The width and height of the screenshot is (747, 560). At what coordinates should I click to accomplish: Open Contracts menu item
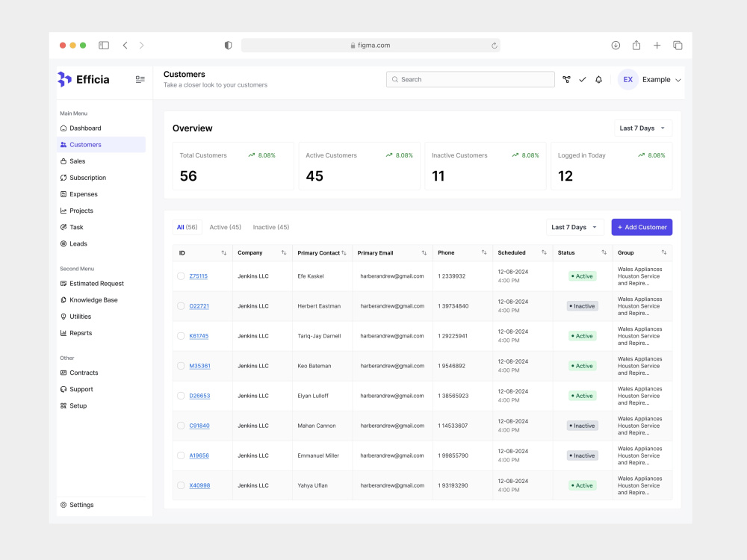pos(101,373)
